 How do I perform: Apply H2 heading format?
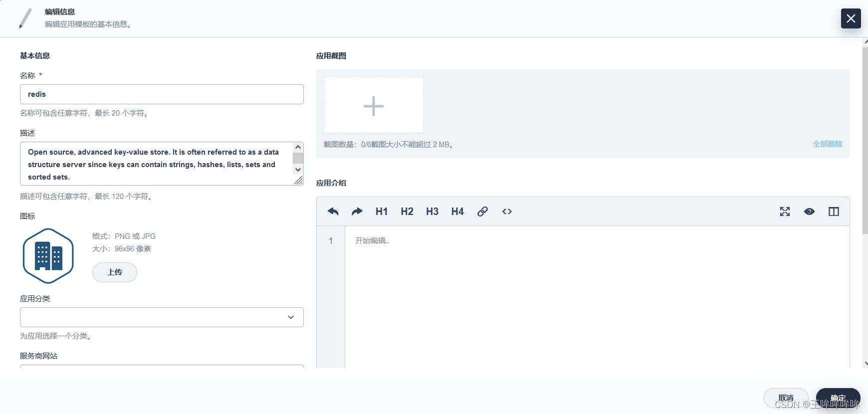pos(407,211)
